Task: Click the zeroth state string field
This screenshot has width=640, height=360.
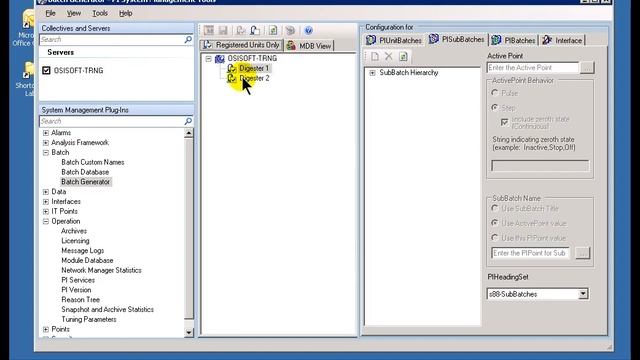Action: coord(540,165)
